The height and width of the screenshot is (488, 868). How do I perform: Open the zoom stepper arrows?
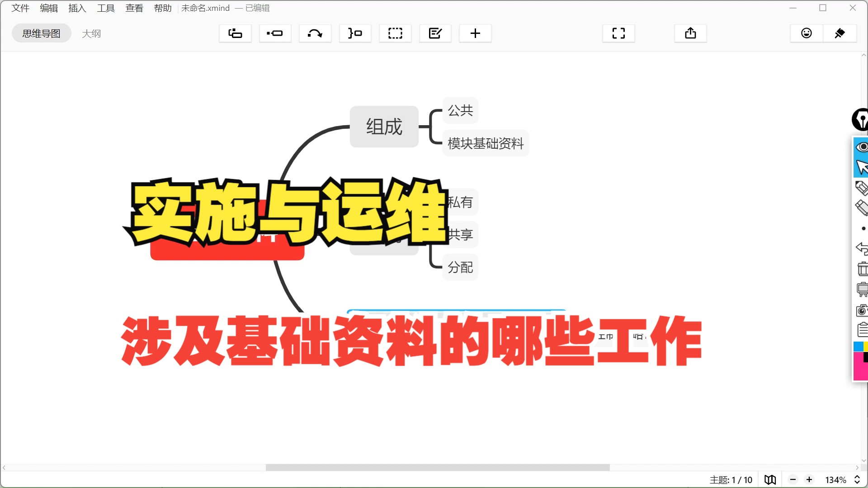857,480
